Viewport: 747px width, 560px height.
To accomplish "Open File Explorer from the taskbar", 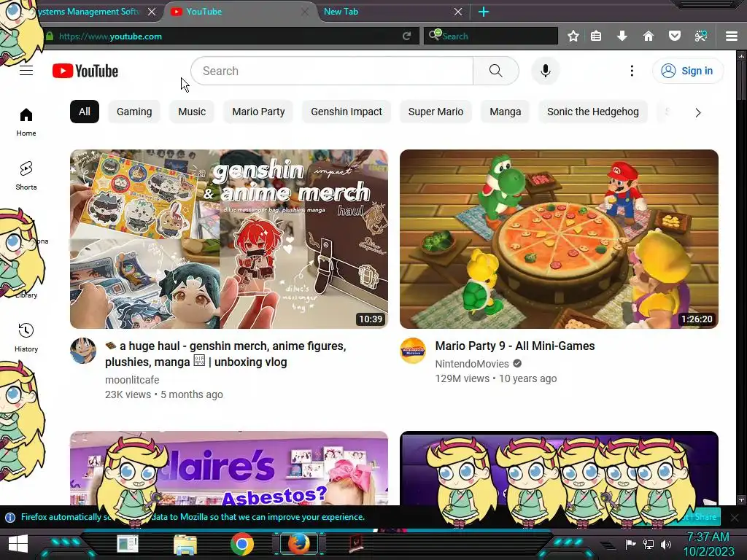I will coord(185,545).
